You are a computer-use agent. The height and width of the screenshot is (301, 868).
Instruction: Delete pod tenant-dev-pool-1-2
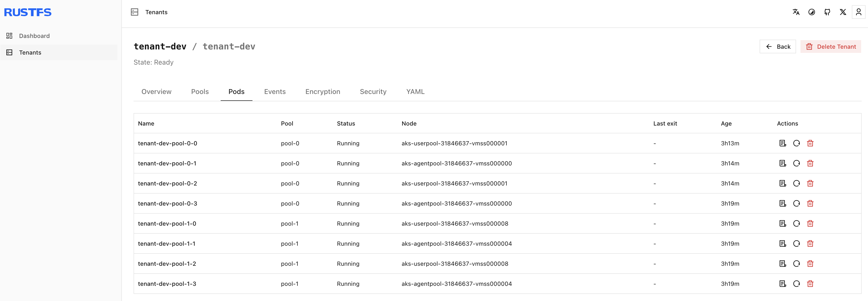[810, 264]
